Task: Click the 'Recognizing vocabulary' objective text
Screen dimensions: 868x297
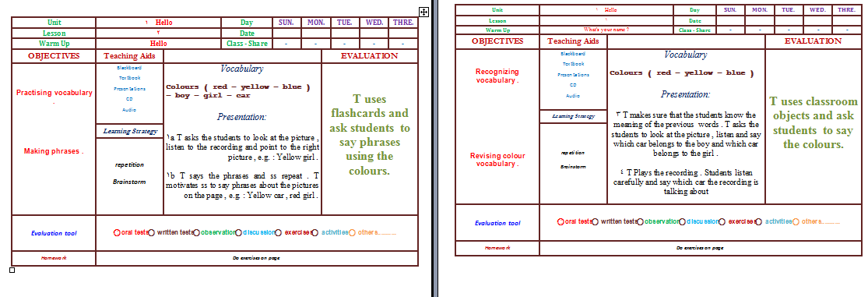Action: pos(497,76)
